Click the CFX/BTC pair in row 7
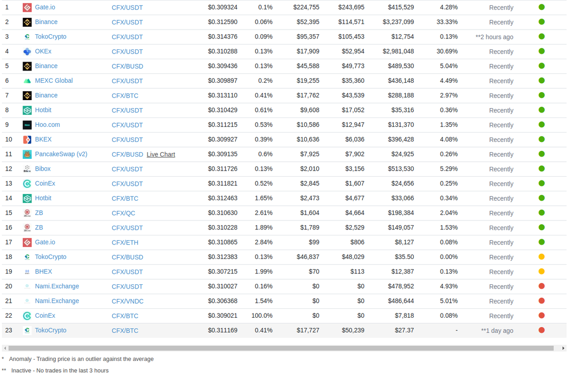 [x=125, y=95]
